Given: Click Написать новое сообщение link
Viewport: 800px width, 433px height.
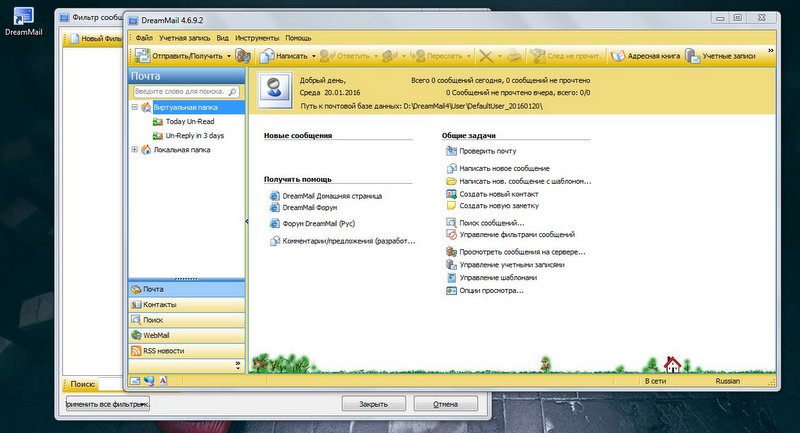Looking at the screenshot, I should pyautogui.click(x=504, y=168).
